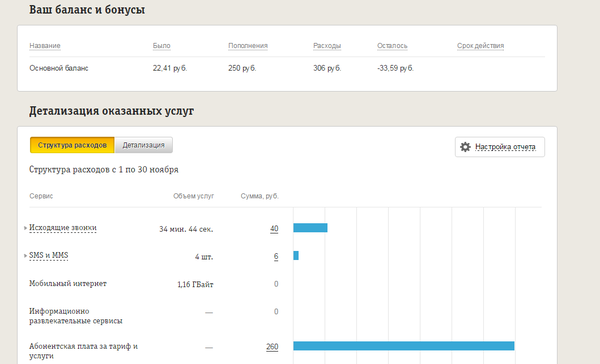Click the Было column header
This screenshot has height=364, width=600.
click(161, 46)
